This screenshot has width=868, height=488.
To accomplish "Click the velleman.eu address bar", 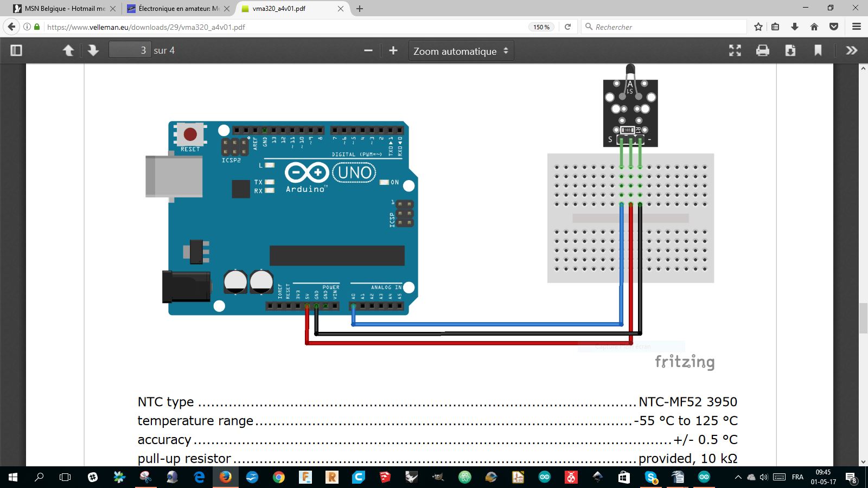I will pyautogui.click(x=282, y=27).
